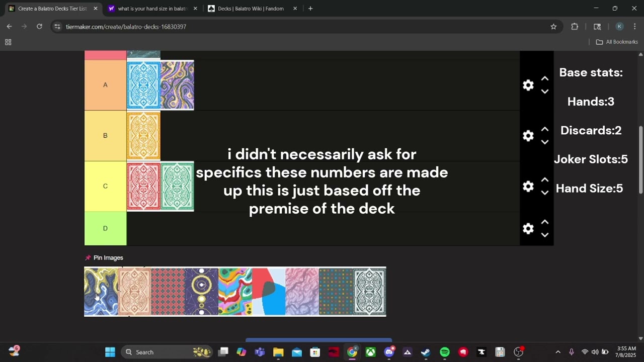Click the lime-yellow tier C label
Viewport: 644px width, 362px height.
105,186
